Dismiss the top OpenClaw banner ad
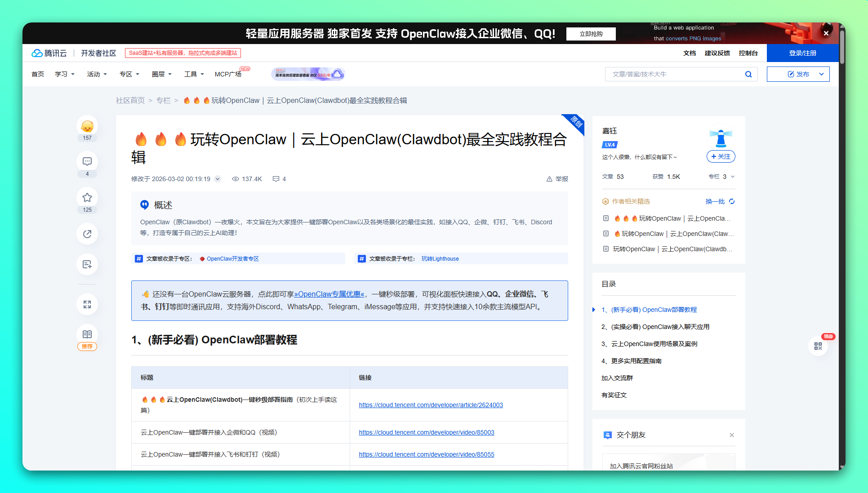The width and height of the screenshot is (868, 493). 826,33
